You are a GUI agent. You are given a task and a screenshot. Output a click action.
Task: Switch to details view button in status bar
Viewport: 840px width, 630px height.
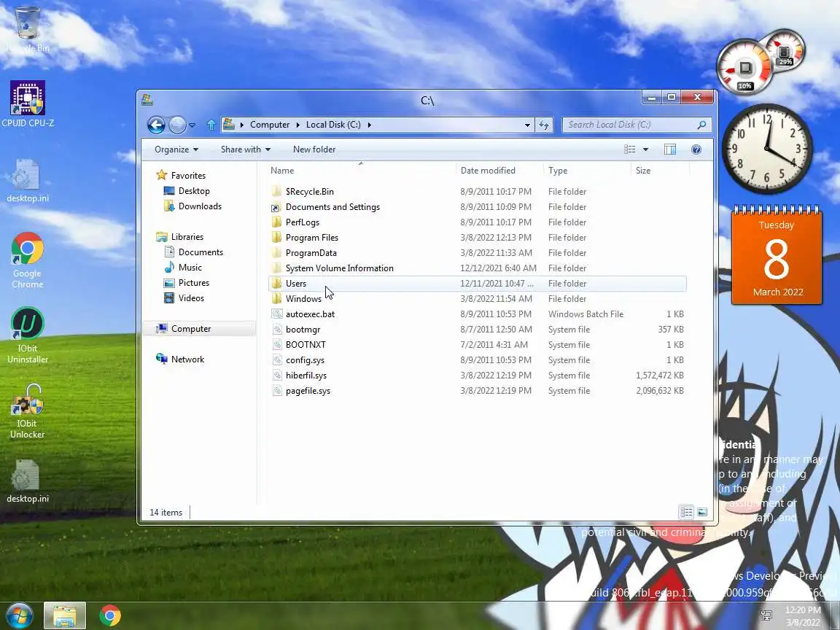(686, 513)
